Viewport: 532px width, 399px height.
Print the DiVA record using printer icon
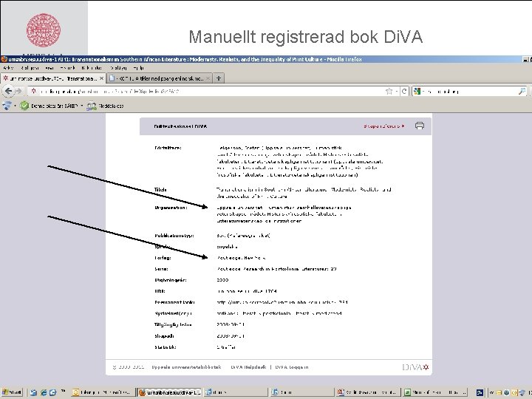pyautogui.click(x=420, y=126)
